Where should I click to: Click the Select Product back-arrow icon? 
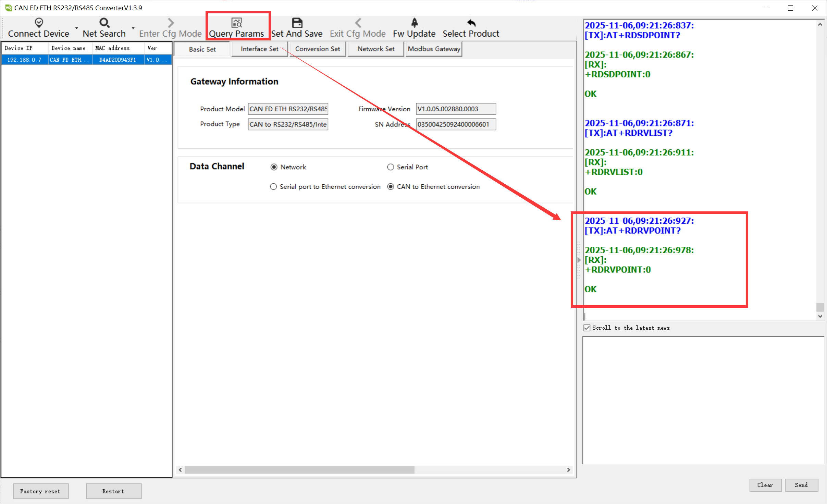pyautogui.click(x=471, y=23)
